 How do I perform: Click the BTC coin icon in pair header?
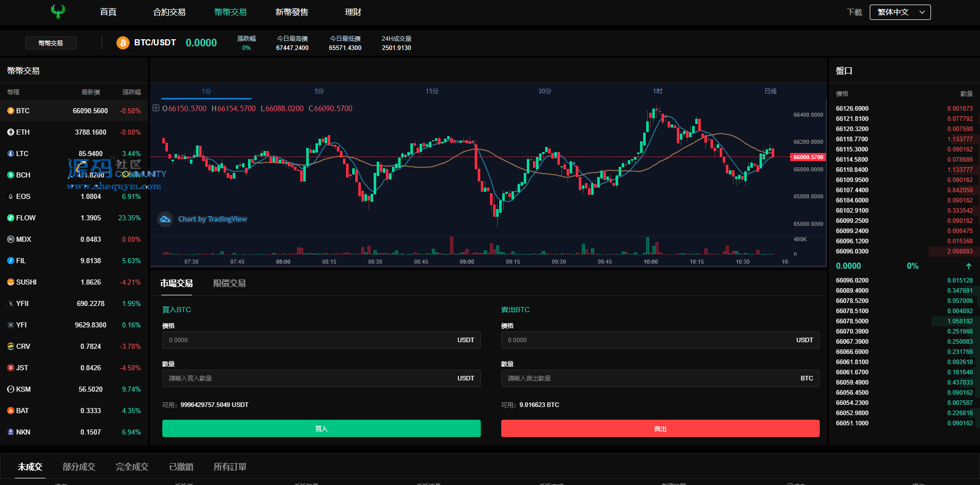(x=123, y=43)
